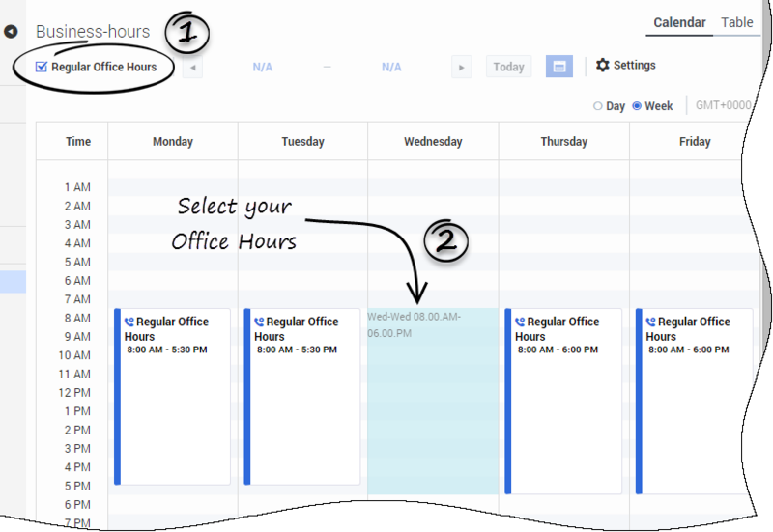Click the Wednesday column header
773x532 pixels.
point(433,141)
